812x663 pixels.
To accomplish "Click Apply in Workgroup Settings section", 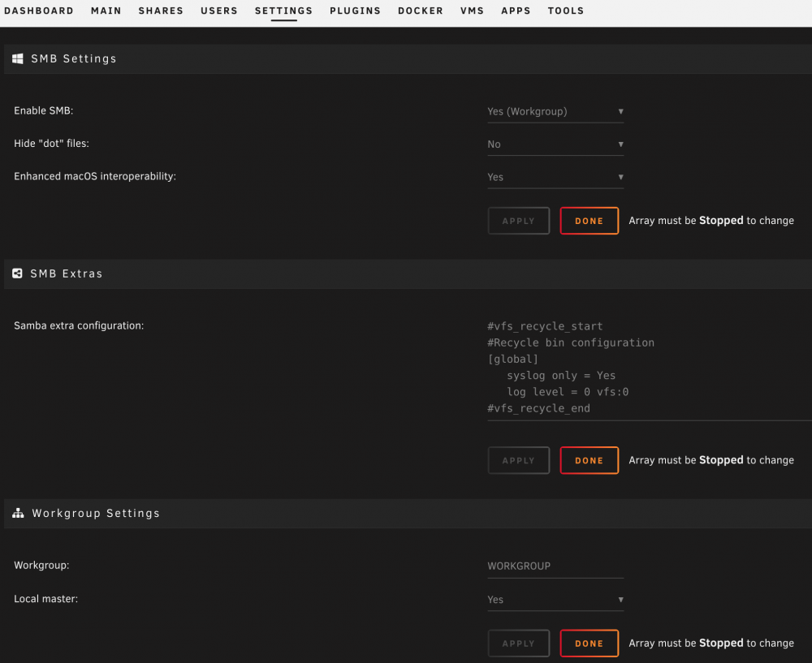I will coord(518,644).
